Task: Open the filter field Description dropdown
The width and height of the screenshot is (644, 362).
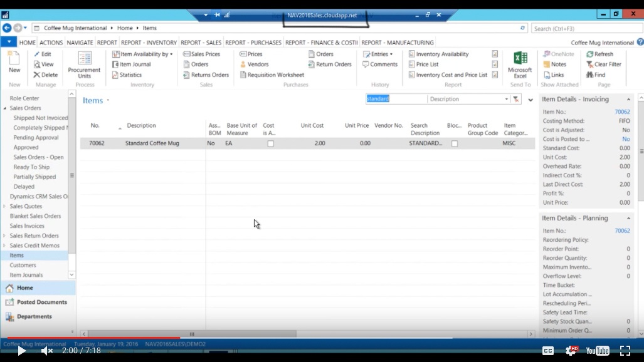Action: click(x=506, y=99)
